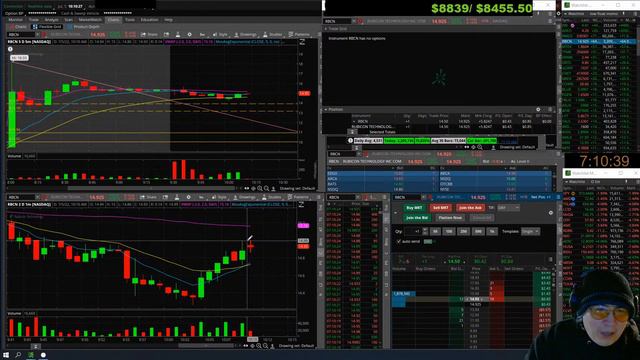Open Drawing set Default dropdown of lower chart
Image resolution: width=640 pixels, height=360 pixels.
(x=297, y=346)
